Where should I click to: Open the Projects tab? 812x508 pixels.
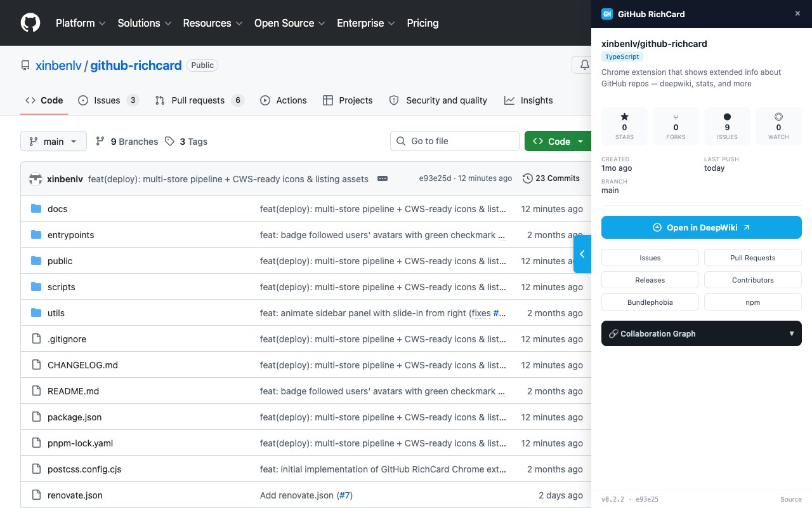(348, 100)
